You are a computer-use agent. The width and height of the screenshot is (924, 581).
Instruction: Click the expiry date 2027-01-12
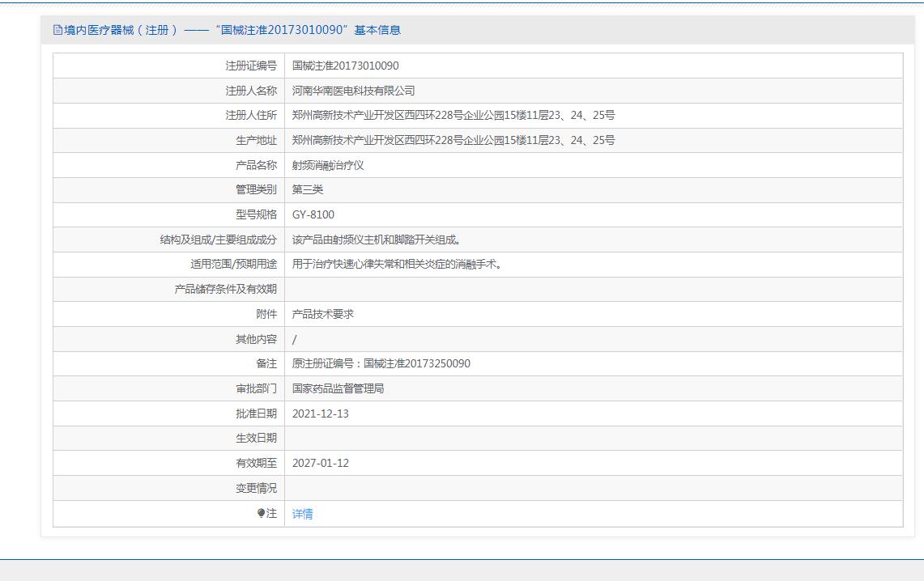coord(320,463)
